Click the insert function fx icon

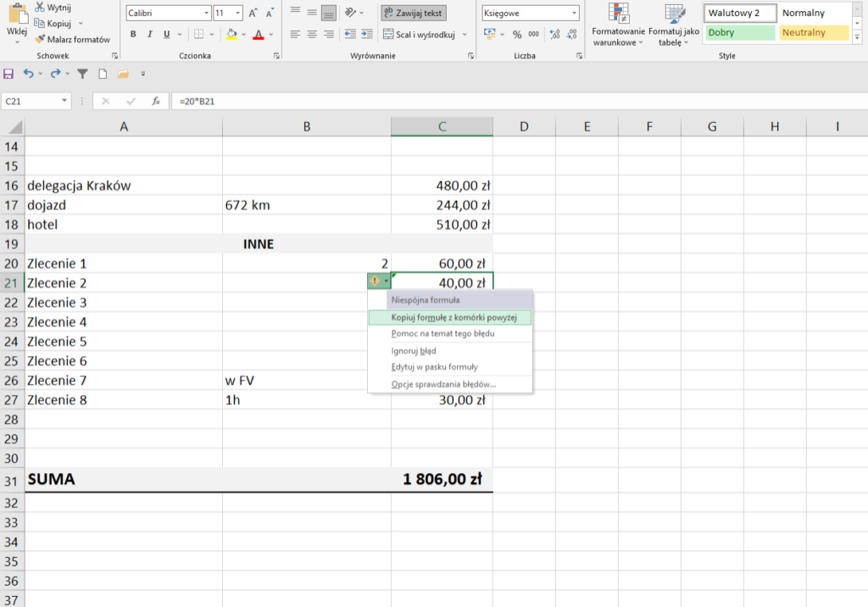click(156, 101)
